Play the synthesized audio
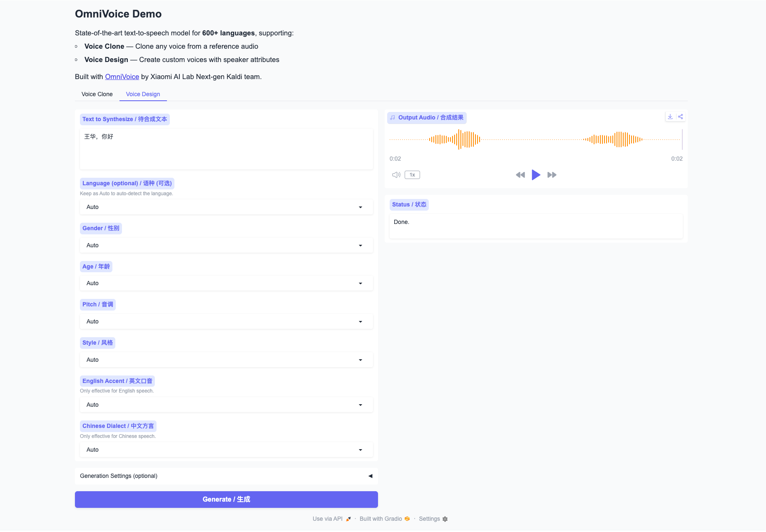The height and width of the screenshot is (532, 766). pos(536,175)
